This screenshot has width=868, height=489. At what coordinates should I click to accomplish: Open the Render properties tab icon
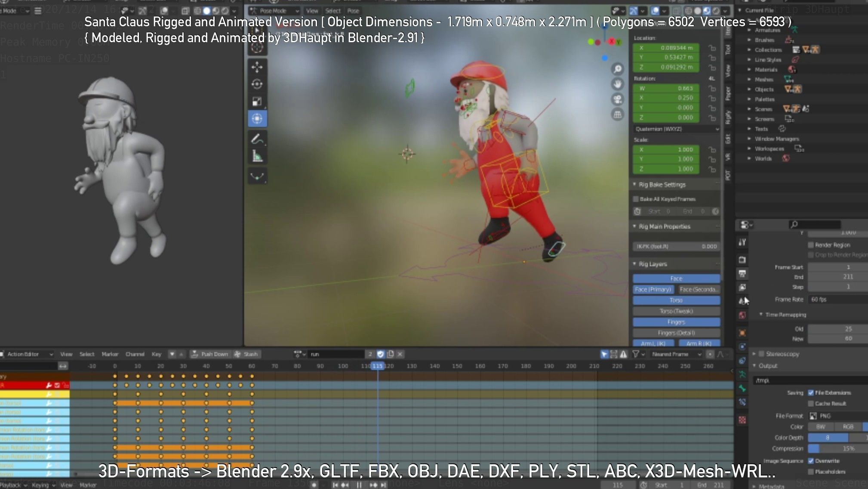pyautogui.click(x=742, y=260)
